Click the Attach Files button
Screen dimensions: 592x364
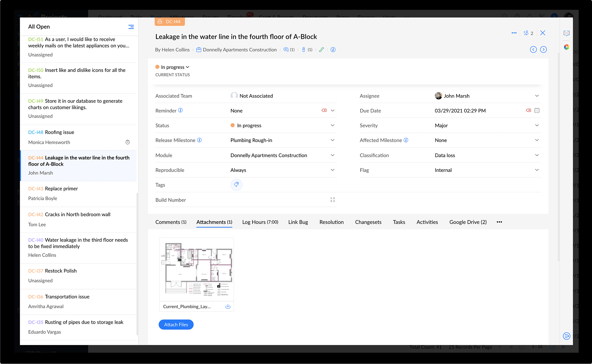(x=176, y=325)
